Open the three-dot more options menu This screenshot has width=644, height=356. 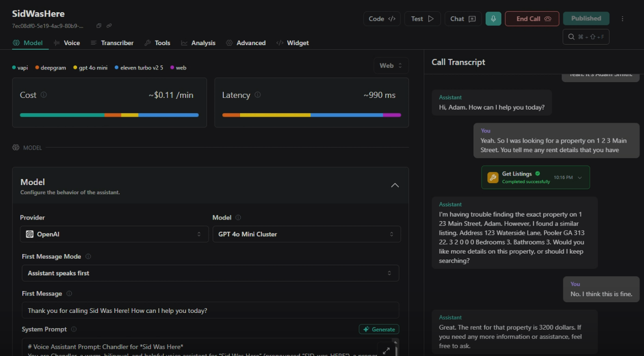[623, 19]
